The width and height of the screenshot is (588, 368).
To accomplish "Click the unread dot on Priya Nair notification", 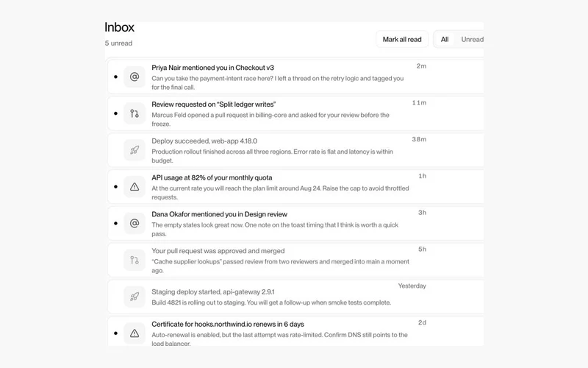I will pos(115,77).
